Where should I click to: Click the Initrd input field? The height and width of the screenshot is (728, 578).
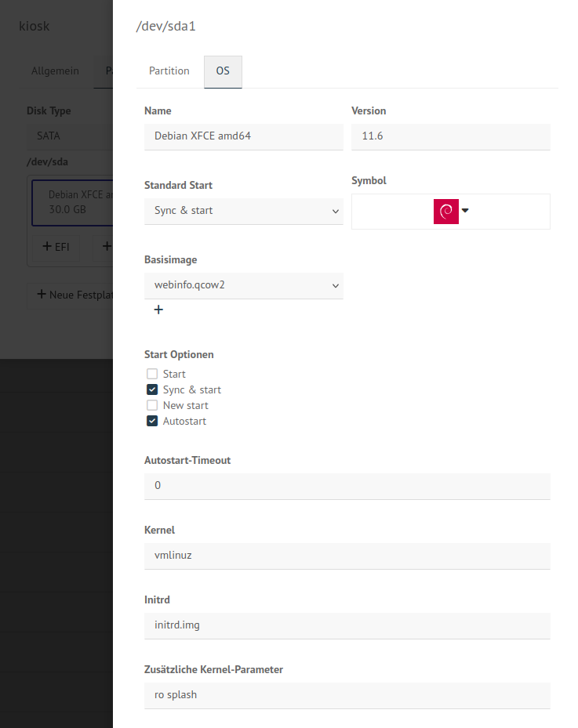[x=347, y=625]
